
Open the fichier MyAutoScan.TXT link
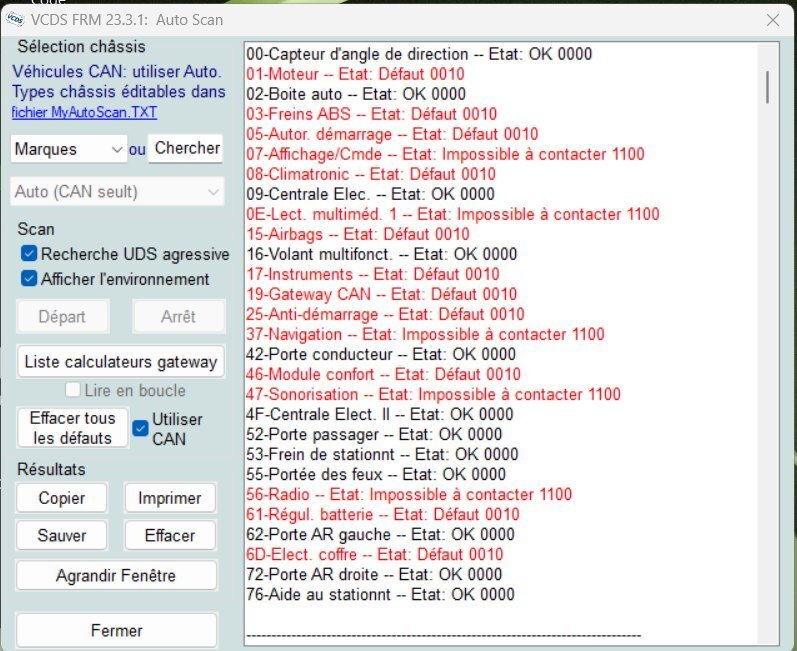click(x=84, y=112)
